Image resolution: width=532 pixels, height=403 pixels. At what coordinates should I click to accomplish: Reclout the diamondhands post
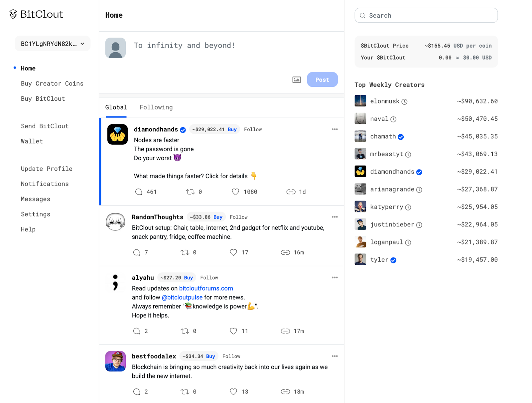[190, 192]
